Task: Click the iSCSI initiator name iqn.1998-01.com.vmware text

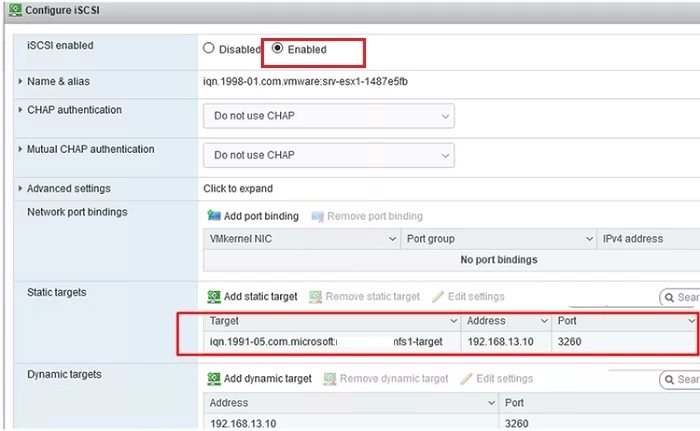Action: [305, 82]
